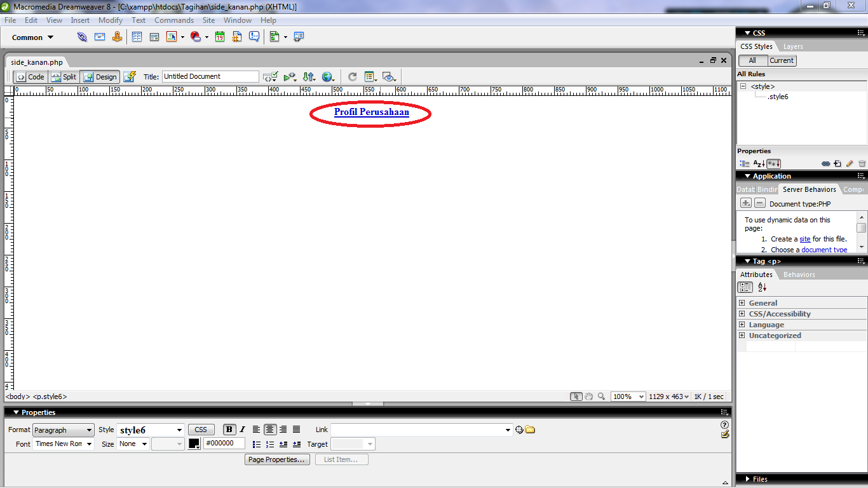Open Preview in Browser with the globe icon
This screenshot has width=868, height=488.
point(328,76)
